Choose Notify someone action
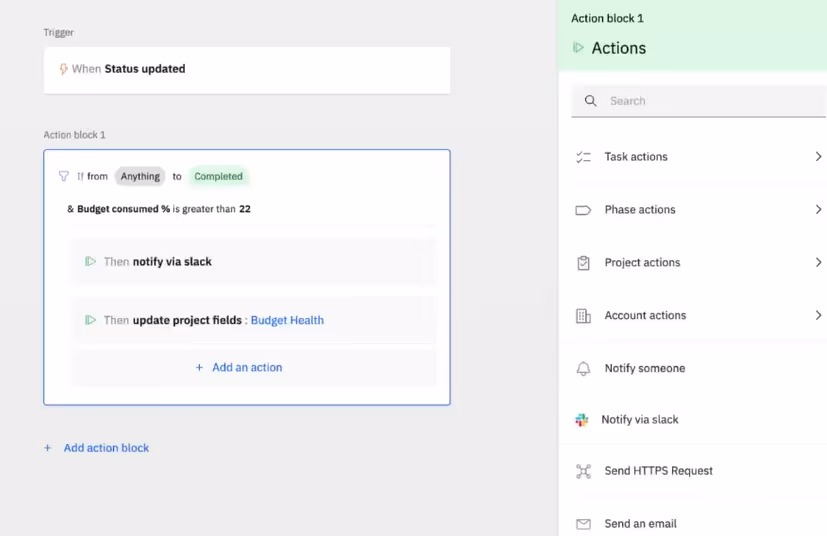 pyautogui.click(x=698, y=368)
